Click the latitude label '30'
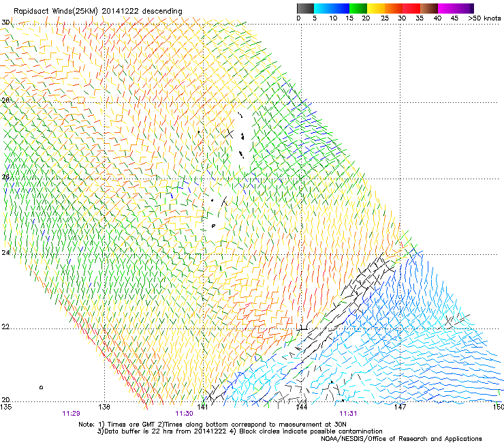The image size is (504, 443). click(5, 22)
